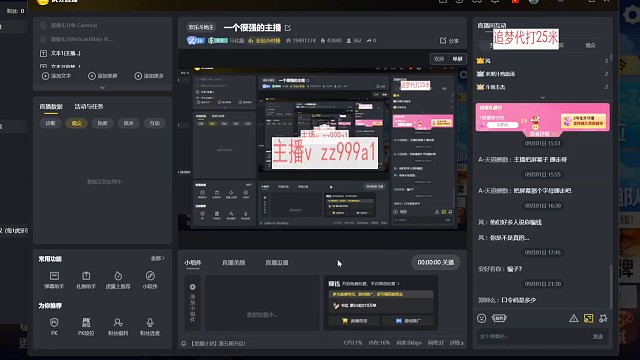640x360 pixels.
Task: Click the shopping cart button in earnings card
Action: (x=354, y=321)
